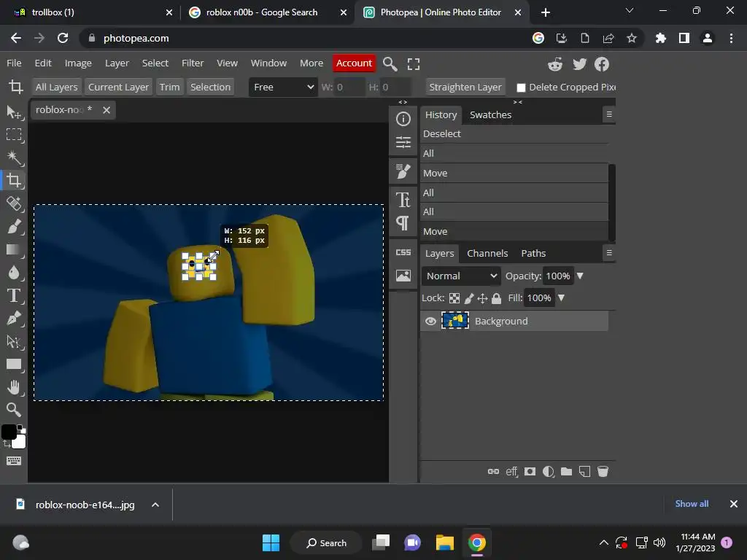Expand the narrow side panel arrows
The width and height of the screenshot is (747, 560).
[x=403, y=102]
